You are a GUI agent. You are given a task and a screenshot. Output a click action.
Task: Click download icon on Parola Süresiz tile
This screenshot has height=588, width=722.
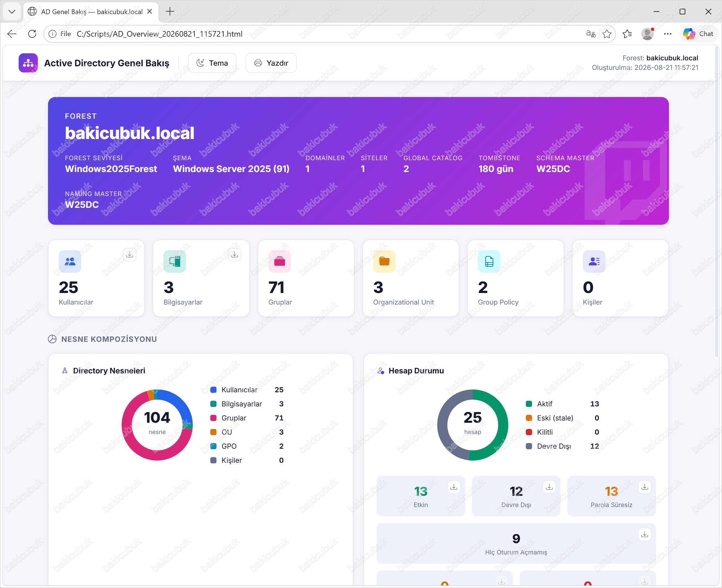644,487
